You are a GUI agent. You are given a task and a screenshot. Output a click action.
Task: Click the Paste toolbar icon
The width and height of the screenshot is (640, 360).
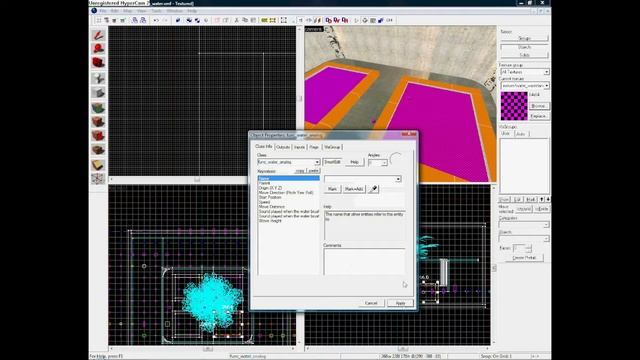coord(253,20)
